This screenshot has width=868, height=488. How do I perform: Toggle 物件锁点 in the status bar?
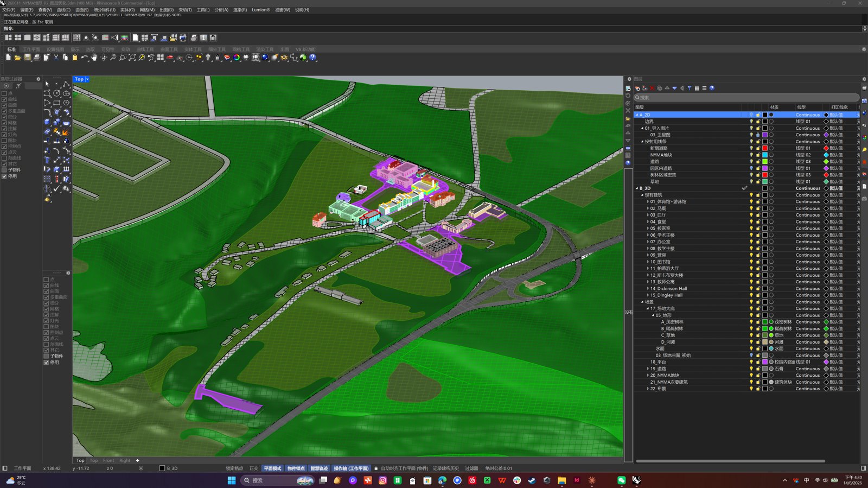(296, 468)
